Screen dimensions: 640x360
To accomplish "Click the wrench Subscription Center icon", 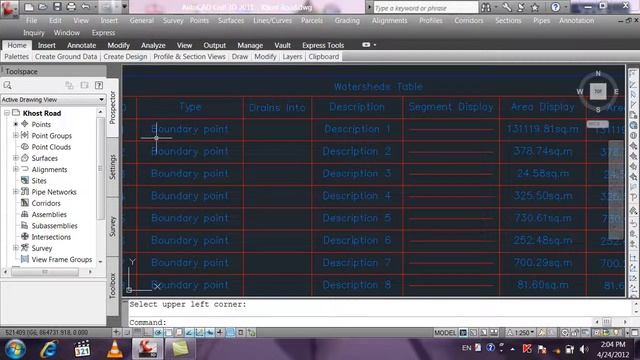I will coord(507,7).
